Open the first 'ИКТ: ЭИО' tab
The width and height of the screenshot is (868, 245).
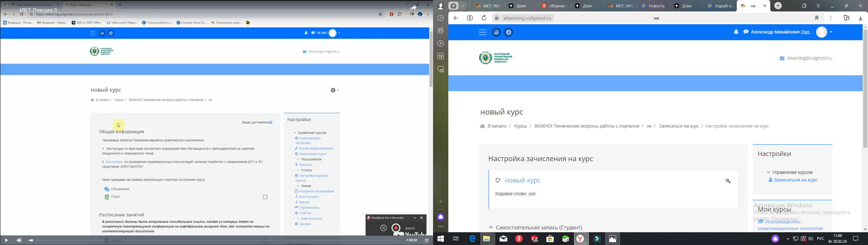point(488,6)
